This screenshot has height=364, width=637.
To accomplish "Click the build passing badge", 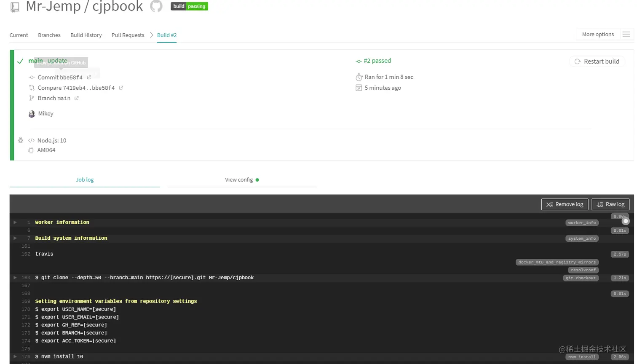I will pos(189,6).
